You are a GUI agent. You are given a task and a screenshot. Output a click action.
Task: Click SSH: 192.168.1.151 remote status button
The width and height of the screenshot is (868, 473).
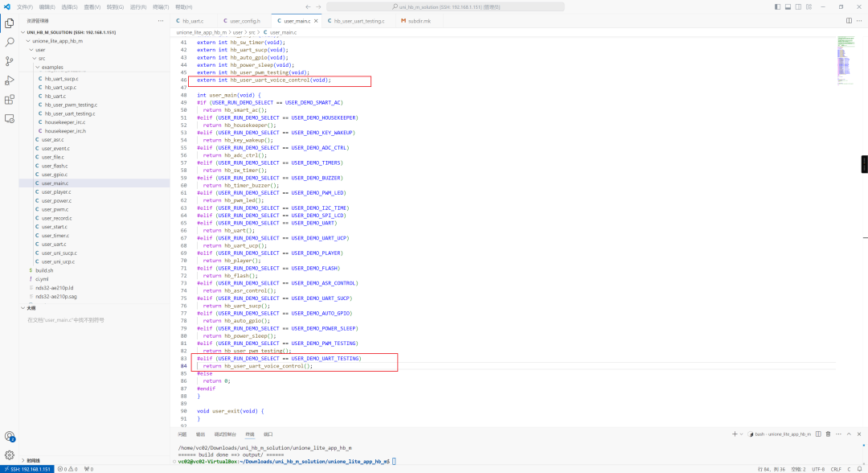[x=27, y=468]
